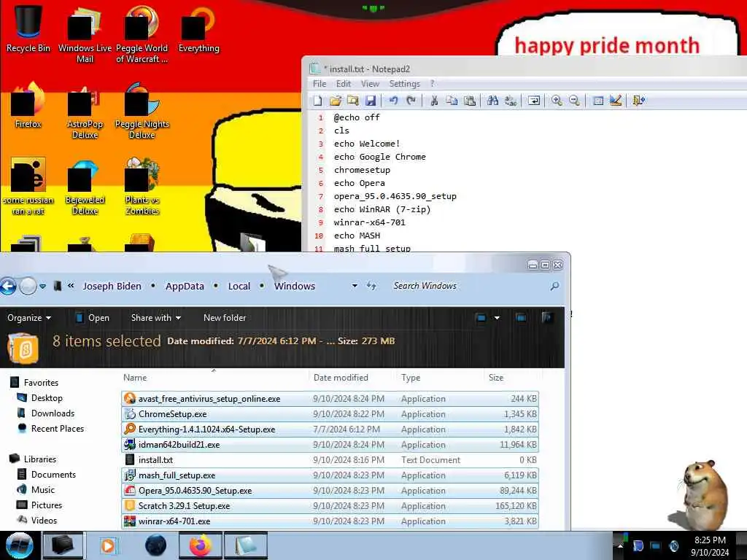Toggle word wrap icon in Notepad2
Viewport: 747px width, 560px height.
(x=533, y=101)
